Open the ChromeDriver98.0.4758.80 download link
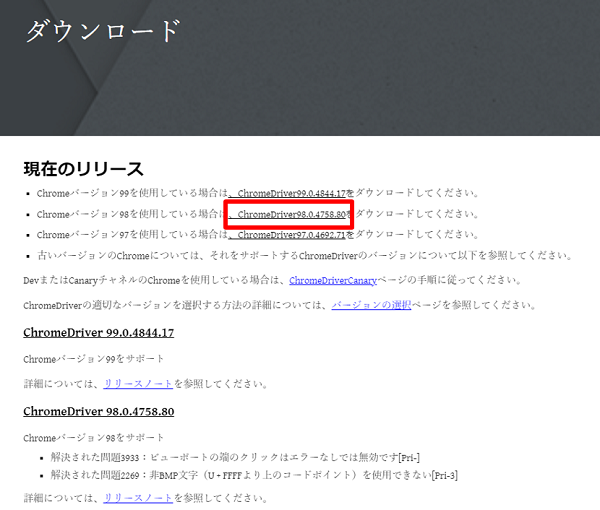Viewport: 600px width, 510px height. point(287,214)
